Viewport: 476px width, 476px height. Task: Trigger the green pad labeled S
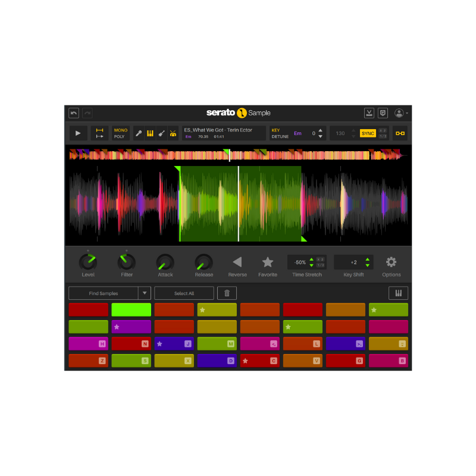[131, 361]
